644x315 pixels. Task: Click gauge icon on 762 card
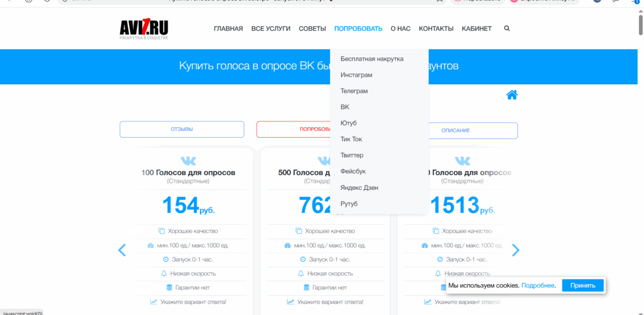(287, 246)
